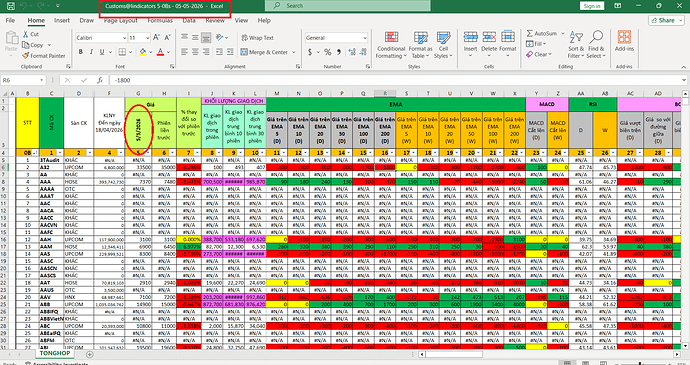Viewport: 690px width, 365px height.
Task: Toggle Bold formatting
Action: tap(81, 52)
